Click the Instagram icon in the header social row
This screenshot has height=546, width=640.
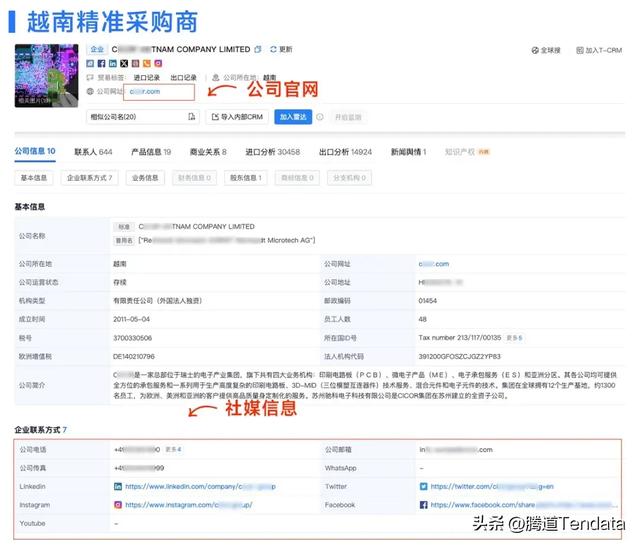(158, 63)
